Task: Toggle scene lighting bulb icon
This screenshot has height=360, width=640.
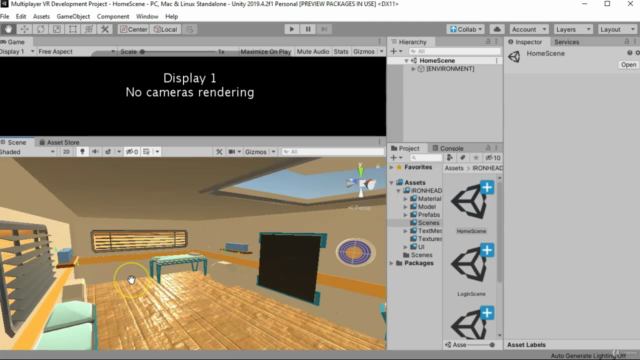Action: click(x=82, y=152)
